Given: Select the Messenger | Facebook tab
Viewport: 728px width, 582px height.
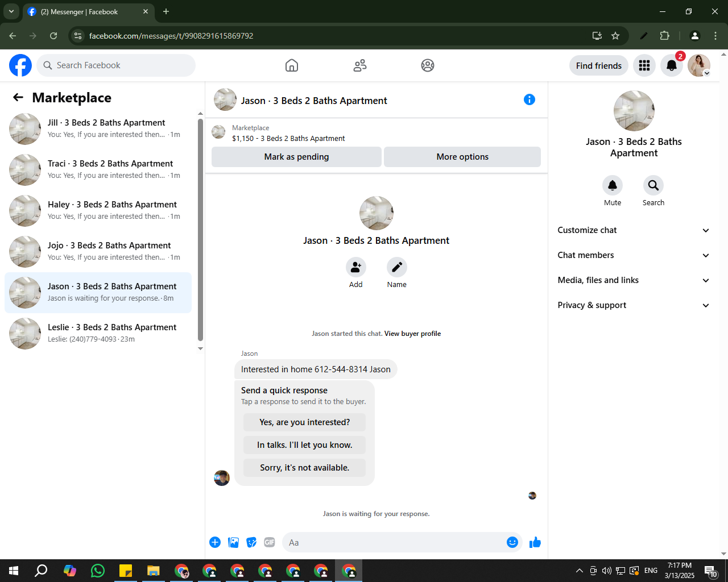Looking at the screenshot, I should [88, 11].
